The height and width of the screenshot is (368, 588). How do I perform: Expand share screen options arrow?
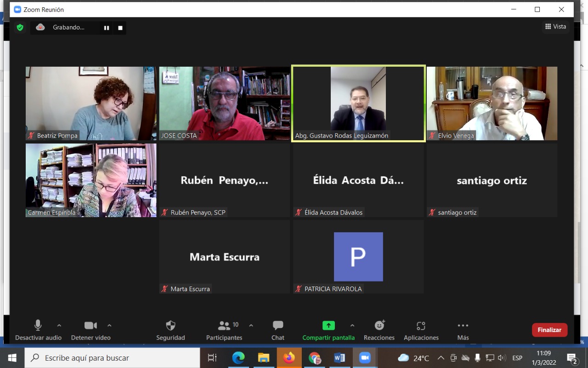[x=352, y=326]
